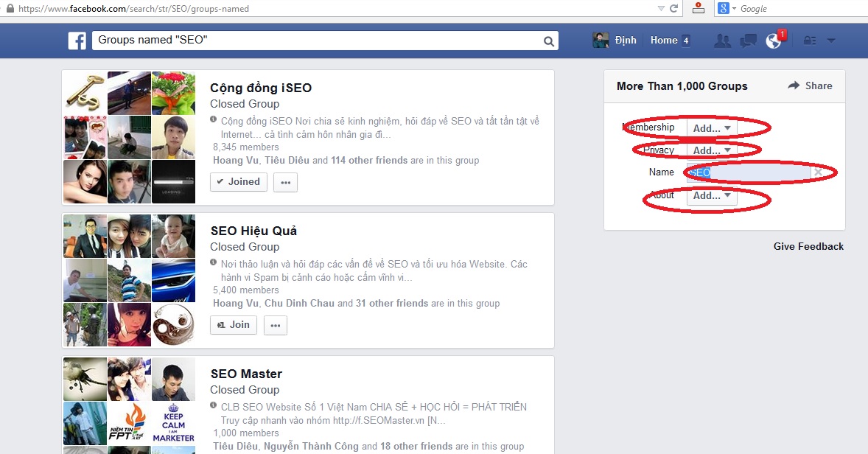Open the Cộng đồng iSEO group title
The image size is (868, 454).
point(261,88)
